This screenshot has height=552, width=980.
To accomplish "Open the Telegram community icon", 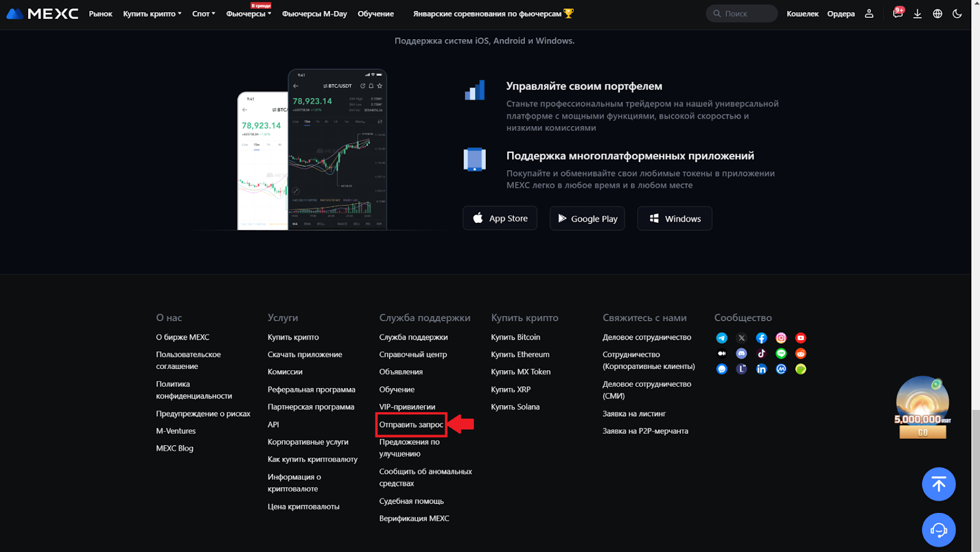I will pos(722,338).
